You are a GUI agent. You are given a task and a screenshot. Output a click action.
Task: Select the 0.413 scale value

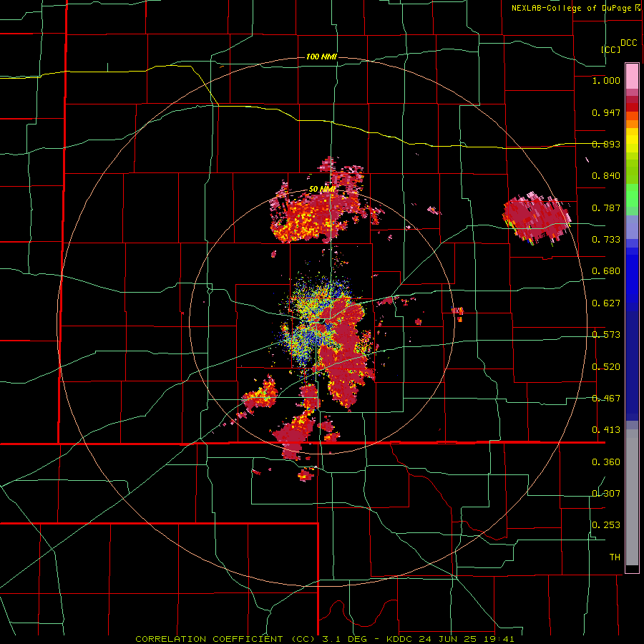[606, 430]
